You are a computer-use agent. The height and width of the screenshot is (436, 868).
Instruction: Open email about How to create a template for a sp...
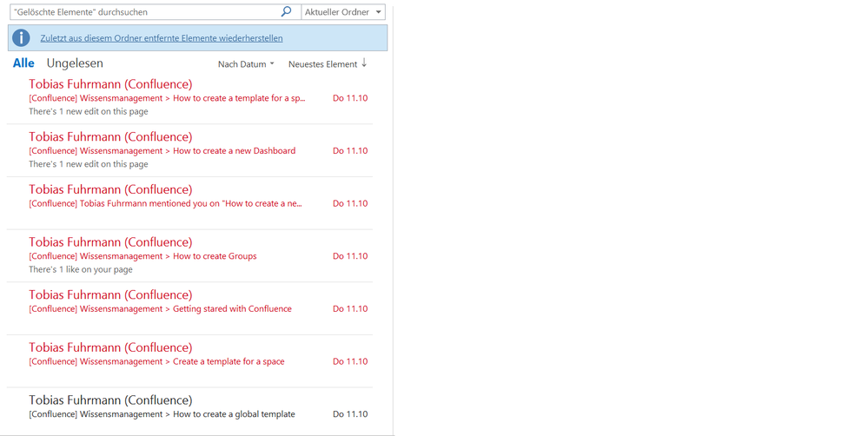pos(190,98)
